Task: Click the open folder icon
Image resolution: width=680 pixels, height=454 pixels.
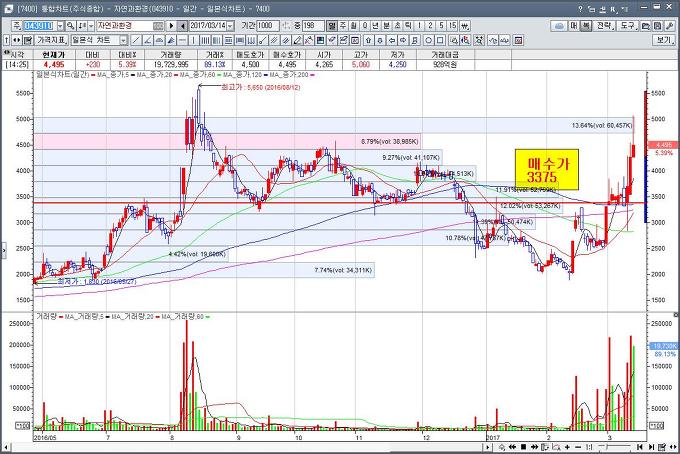Action: (x=646, y=26)
